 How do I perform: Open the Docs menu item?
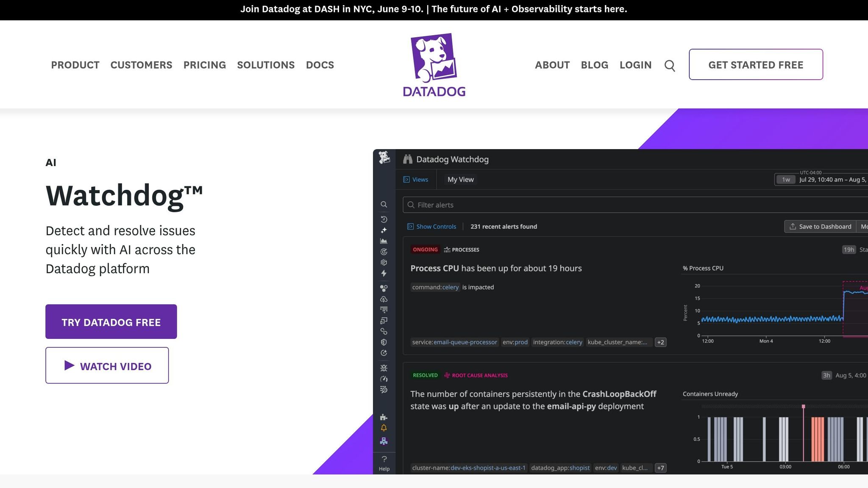pyautogui.click(x=320, y=65)
